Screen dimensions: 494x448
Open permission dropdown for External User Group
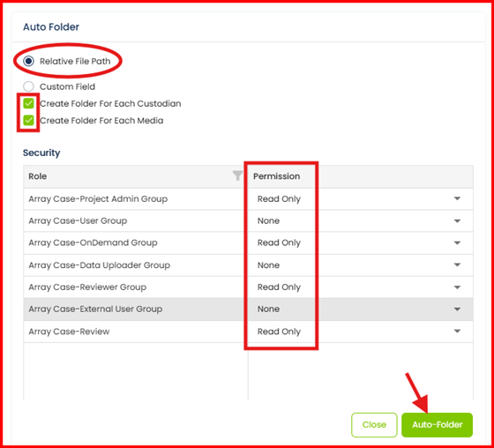click(457, 309)
